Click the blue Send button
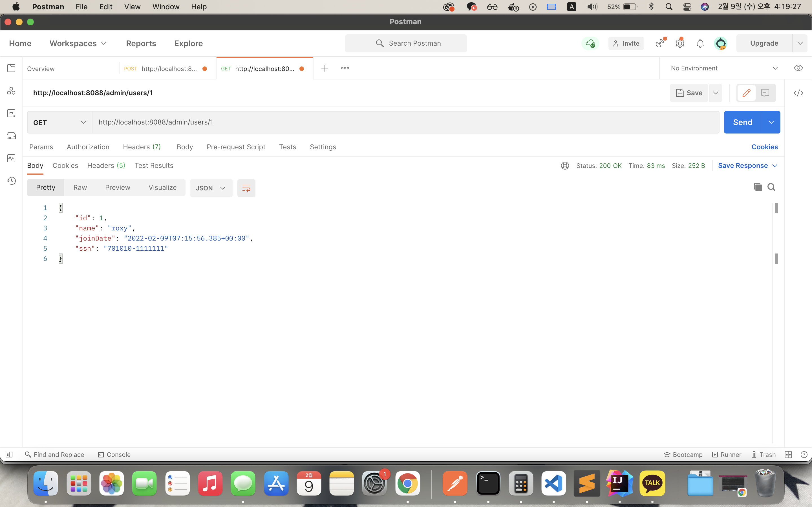812x507 pixels. 743,123
